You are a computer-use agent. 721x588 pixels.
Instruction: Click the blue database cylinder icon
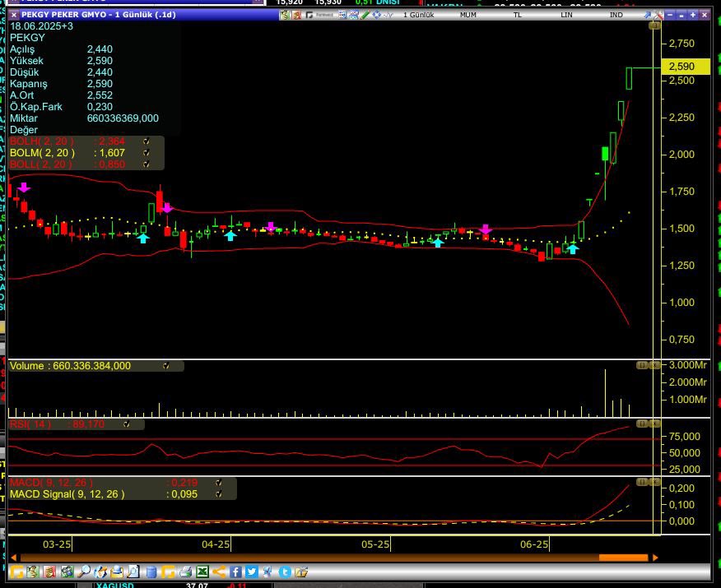coord(151,572)
